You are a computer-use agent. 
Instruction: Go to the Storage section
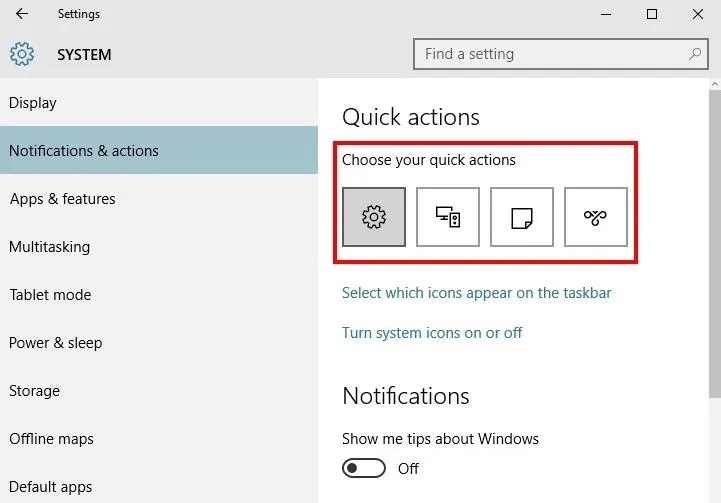point(159,391)
